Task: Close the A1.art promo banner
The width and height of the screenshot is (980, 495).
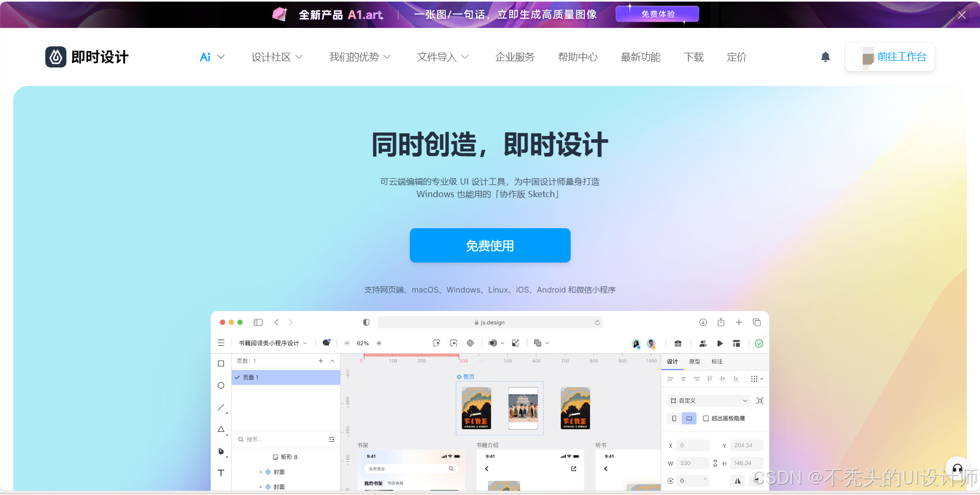Action: point(962,15)
